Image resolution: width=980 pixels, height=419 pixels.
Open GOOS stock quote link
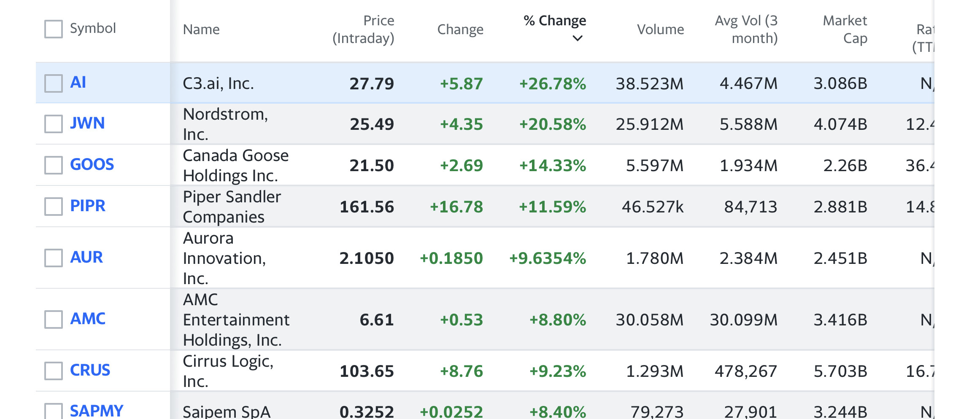92,164
